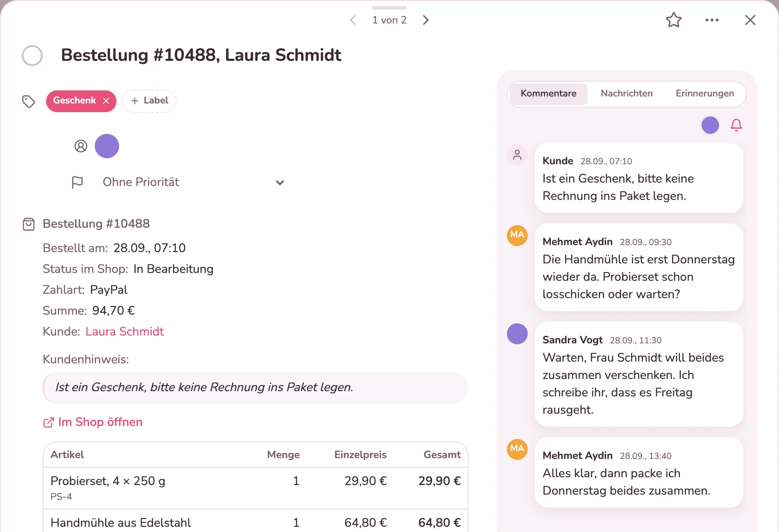The image size is (779, 532).
Task: Expand priority list via chevron arrow
Action: (x=280, y=183)
